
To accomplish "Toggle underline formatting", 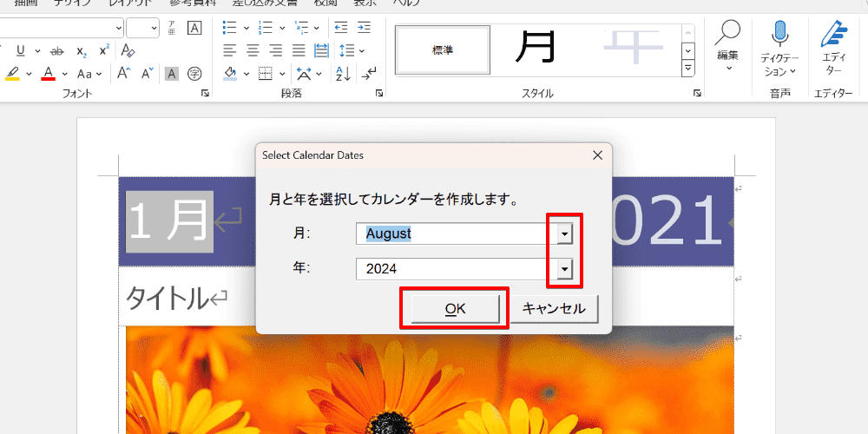I will tap(21, 51).
